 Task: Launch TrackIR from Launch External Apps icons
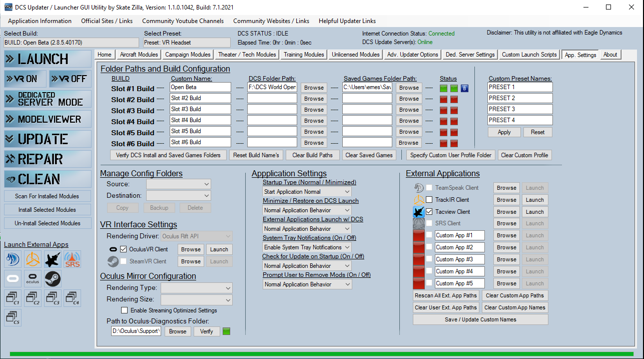(x=33, y=259)
